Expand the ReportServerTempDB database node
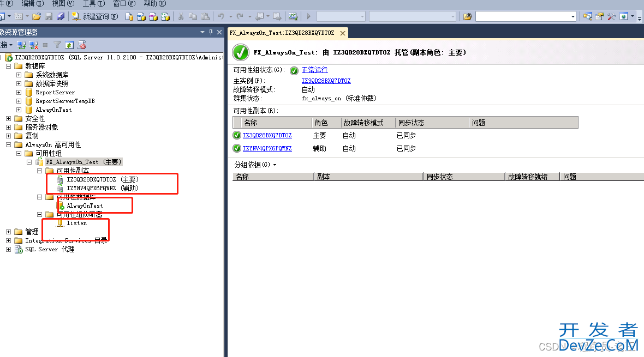The image size is (644, 357). pos(19,101)
